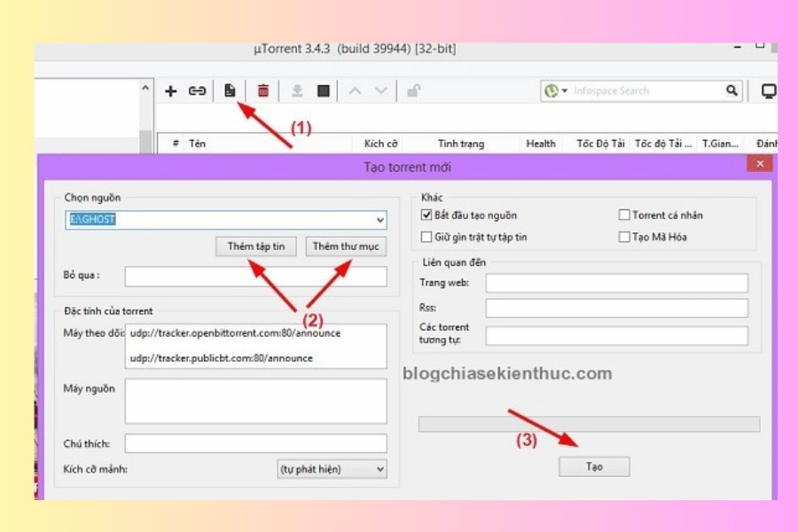Screen dimensions: 798x532
Task: Sort by the 'Tình trạng' column header
Action: click(x=461, y=144)
